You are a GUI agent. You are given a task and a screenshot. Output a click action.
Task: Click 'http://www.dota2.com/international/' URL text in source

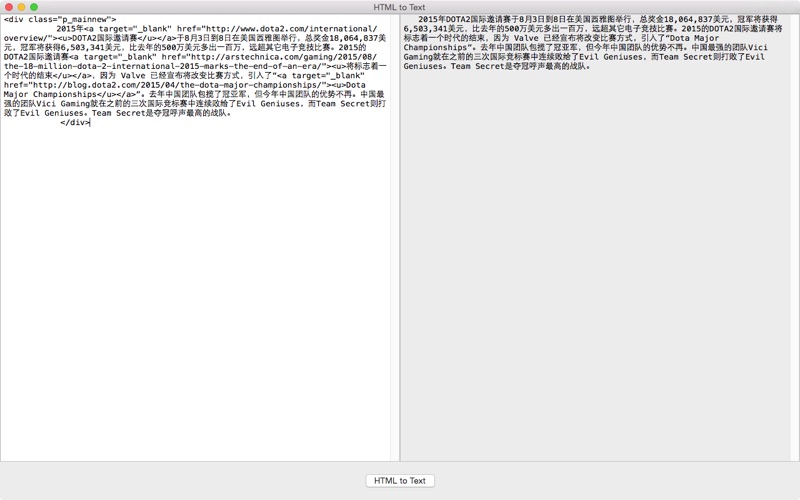291,29
